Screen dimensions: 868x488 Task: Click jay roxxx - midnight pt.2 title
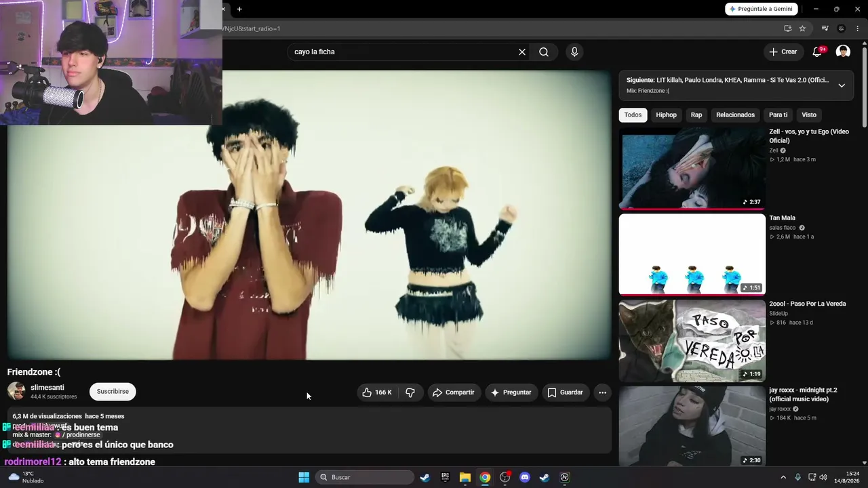(804, 394)
